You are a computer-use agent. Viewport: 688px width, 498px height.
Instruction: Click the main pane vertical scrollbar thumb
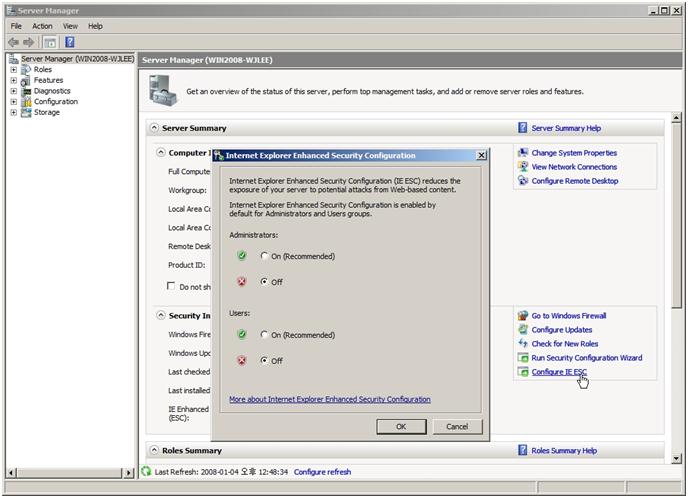pyautogui.click(x=676, y=215)
